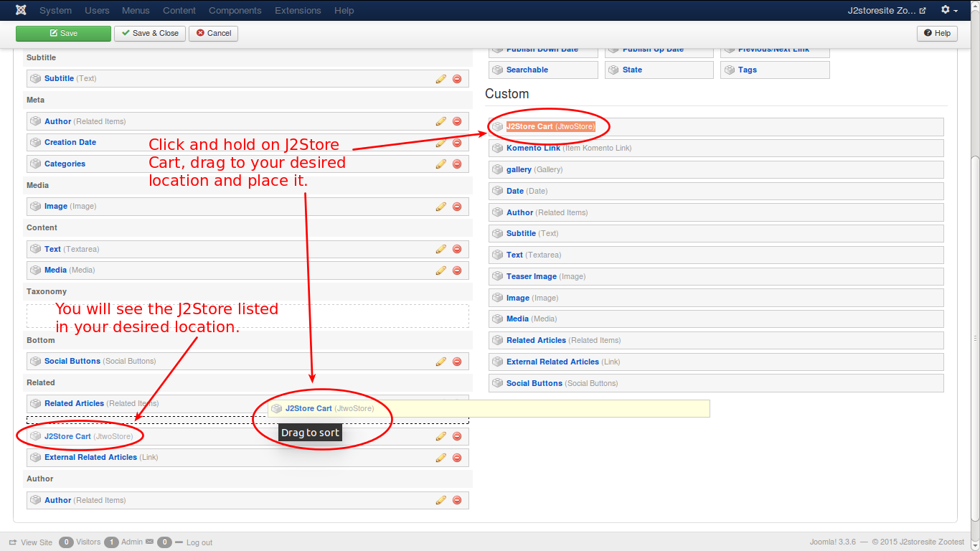This screenshot has height=551, width=980.
Task: Edit the Subtitle (Text) element pencil
Action: (441, 79)
